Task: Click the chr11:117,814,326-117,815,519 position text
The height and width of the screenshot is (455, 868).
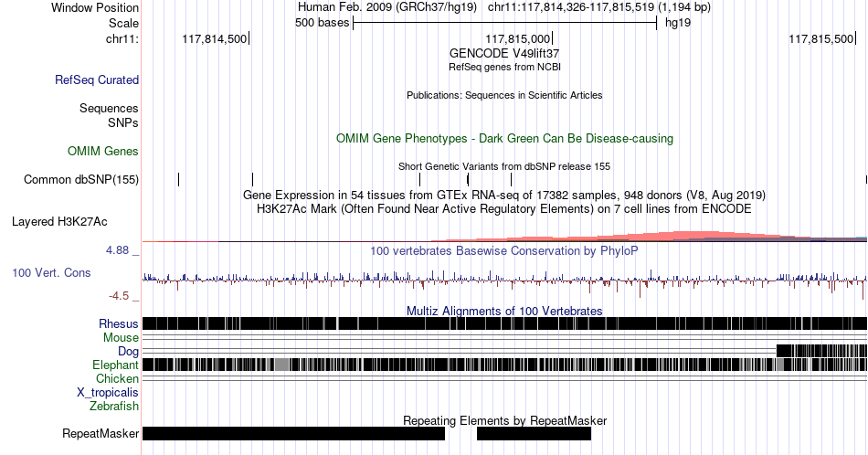Action: pos(571,7)
